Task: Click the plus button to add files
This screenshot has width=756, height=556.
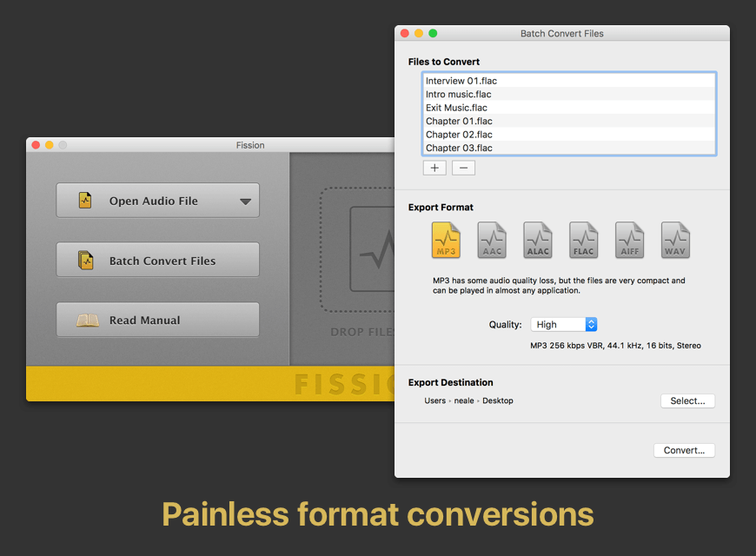Action: point(434,168)
